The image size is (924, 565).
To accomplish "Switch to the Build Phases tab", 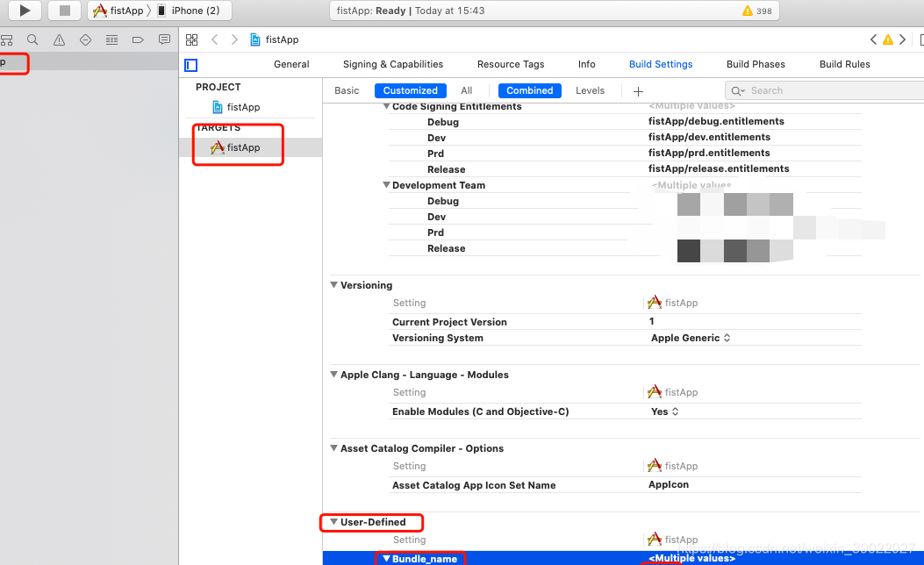I will pos(756,63).
